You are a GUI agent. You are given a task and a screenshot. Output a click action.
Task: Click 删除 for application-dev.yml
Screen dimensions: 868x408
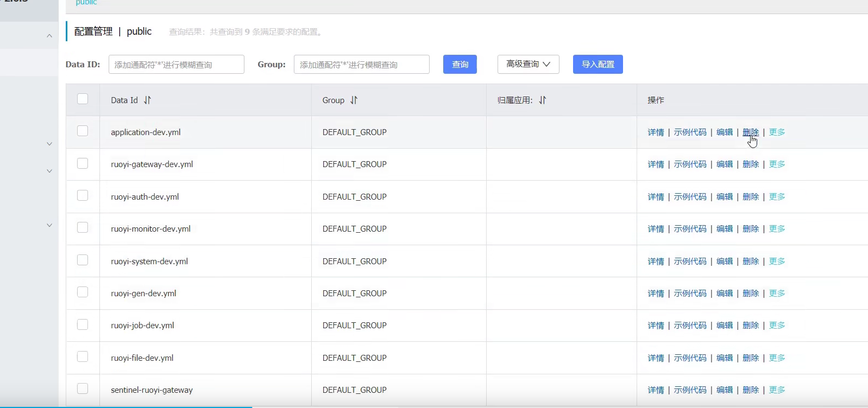(751, 132)
